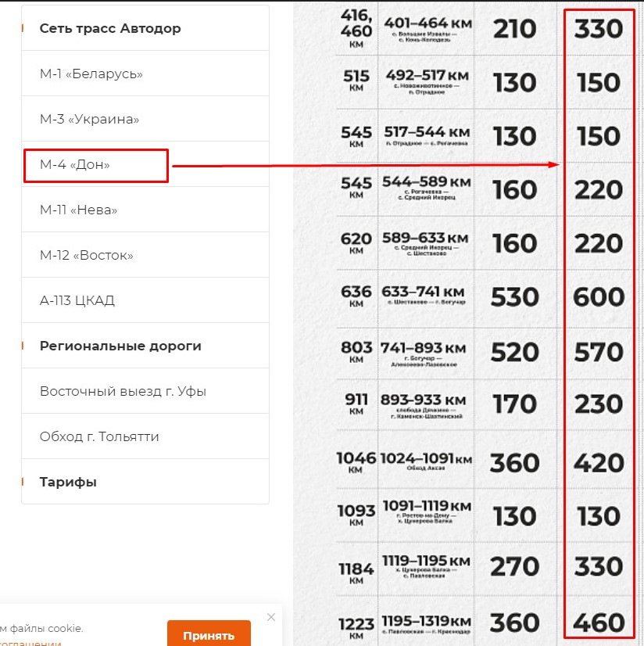Close the cookie notice with the X
The height and width of the screenshot is (646, 644).
pos(271,617)
